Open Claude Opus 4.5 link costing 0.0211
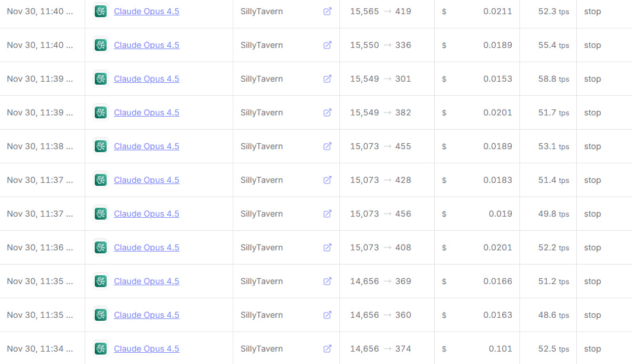Image resolution: width=632 pixels, height=364 pixels. pos(146,11)
